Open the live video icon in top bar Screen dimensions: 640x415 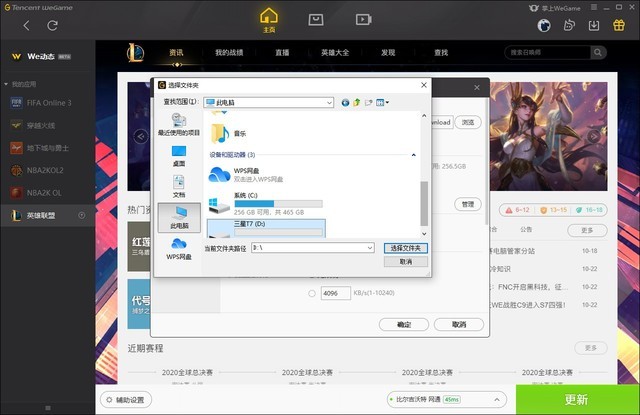click(x=363, y=20)
